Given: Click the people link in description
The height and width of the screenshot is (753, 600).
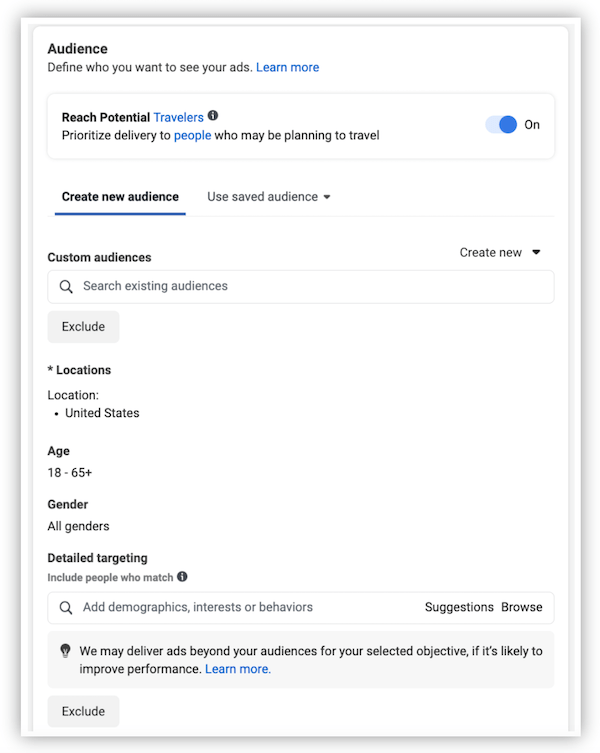Looking at the screenshot, I should tap(192, 136).
